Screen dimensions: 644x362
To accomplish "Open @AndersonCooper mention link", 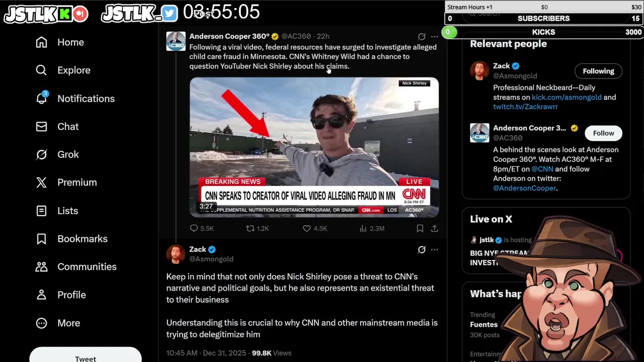I will point(524,188).
